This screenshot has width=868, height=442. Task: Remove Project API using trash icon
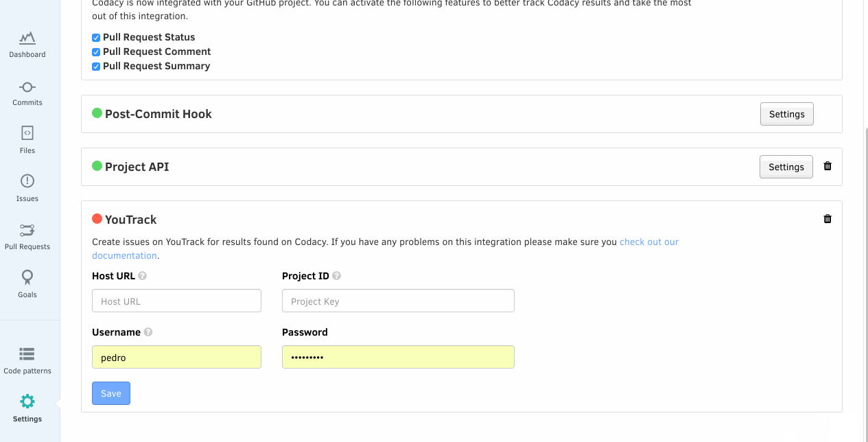(828, 166)
